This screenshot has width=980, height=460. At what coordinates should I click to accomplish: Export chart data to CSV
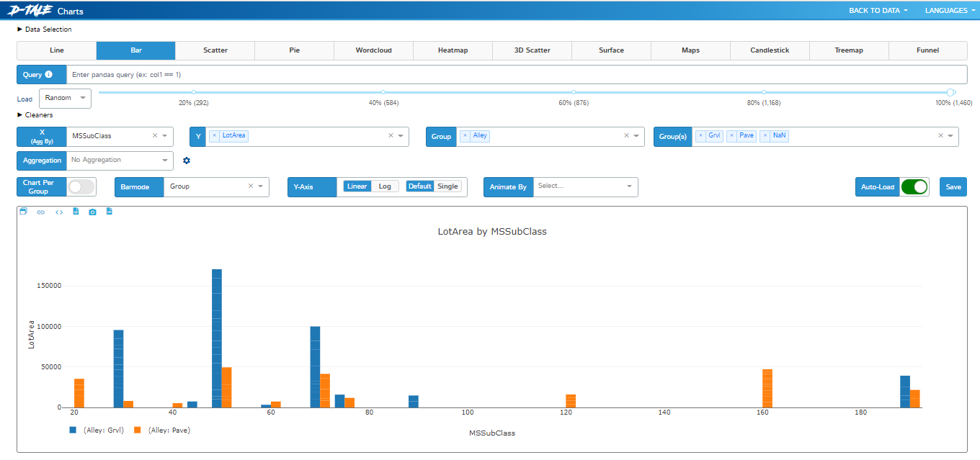(x=110, y=212)
